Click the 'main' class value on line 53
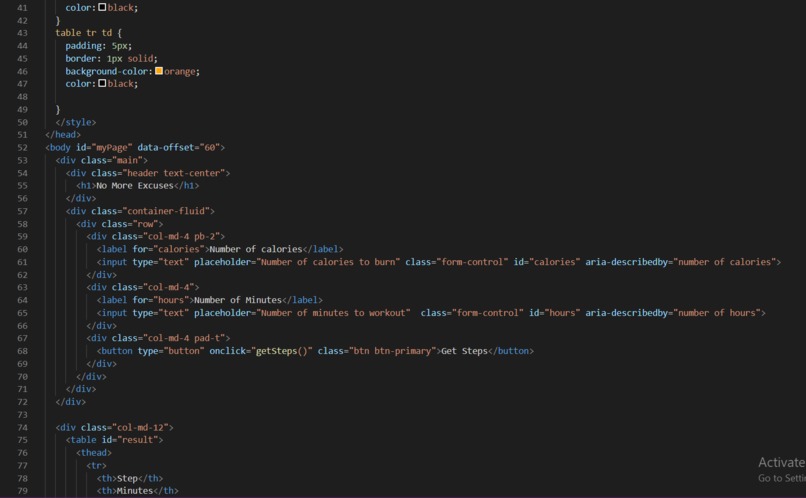 (127, 160)
